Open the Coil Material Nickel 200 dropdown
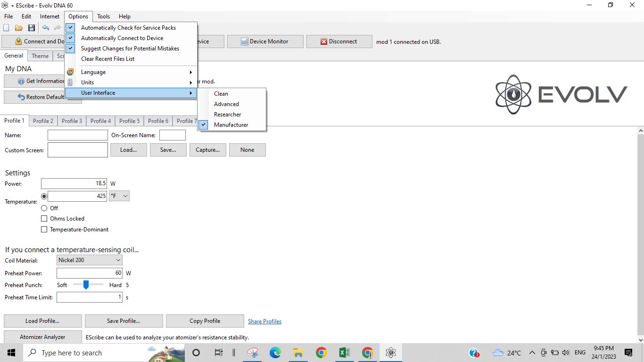 click(89, 260)
